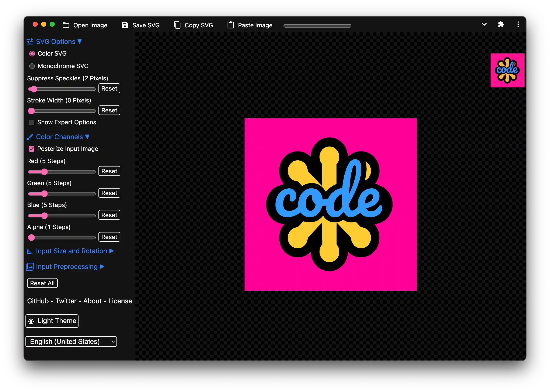550x392 pixels.
Task: Click the Paste Image clipboard icon
Action: (x=231, y=25)
